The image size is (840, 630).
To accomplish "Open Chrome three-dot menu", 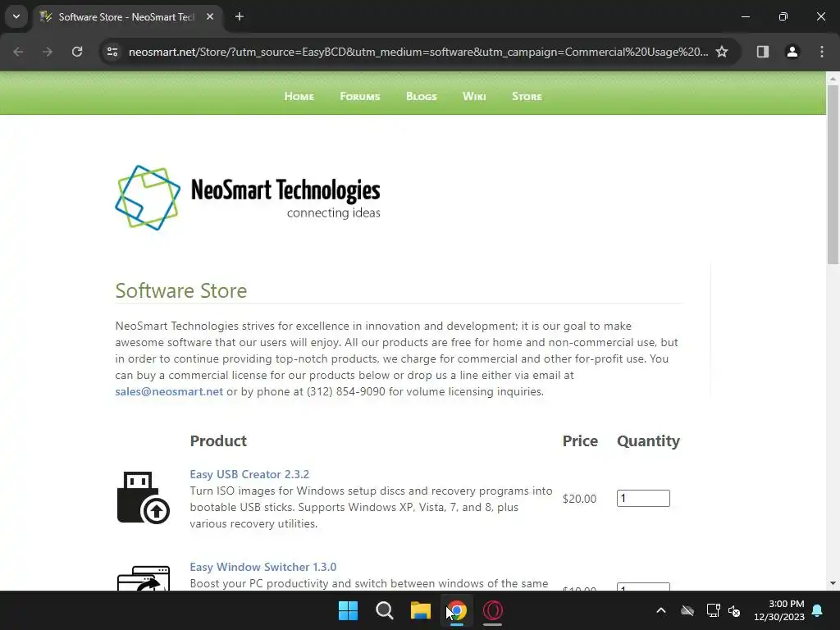I will pyautogui.click(x=821, y=52).
